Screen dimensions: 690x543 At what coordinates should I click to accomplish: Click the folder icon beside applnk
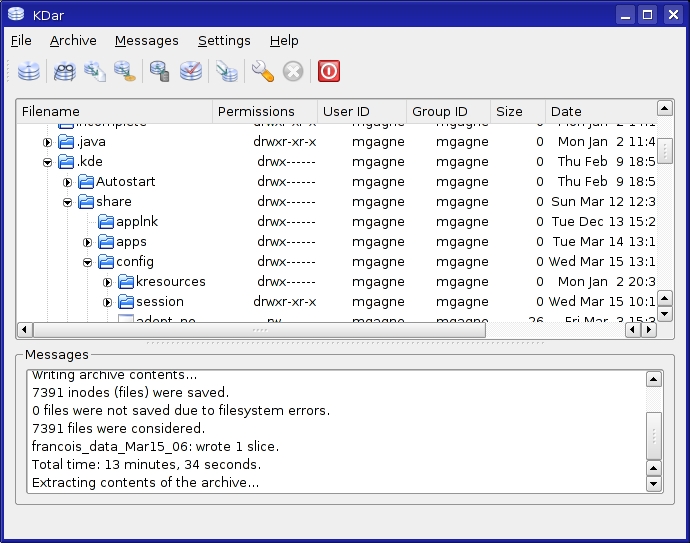[106, 222]
